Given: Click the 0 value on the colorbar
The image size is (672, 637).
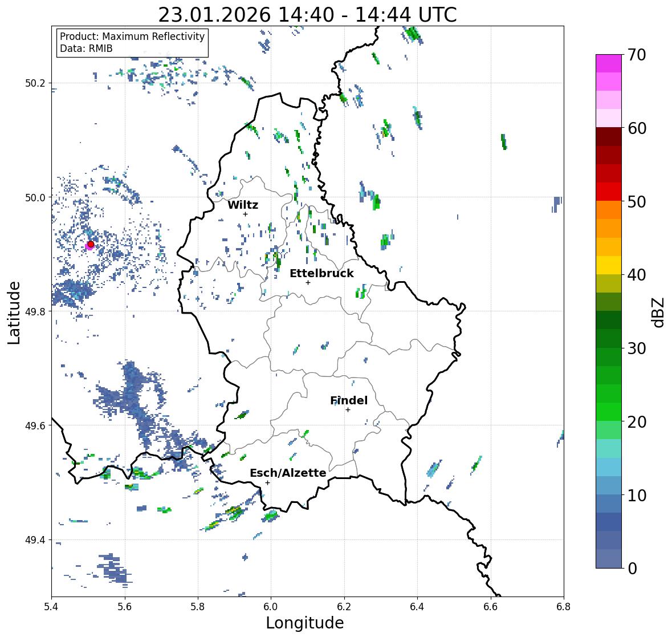Looking at the screenshot, I should click(x=632, y=569).
